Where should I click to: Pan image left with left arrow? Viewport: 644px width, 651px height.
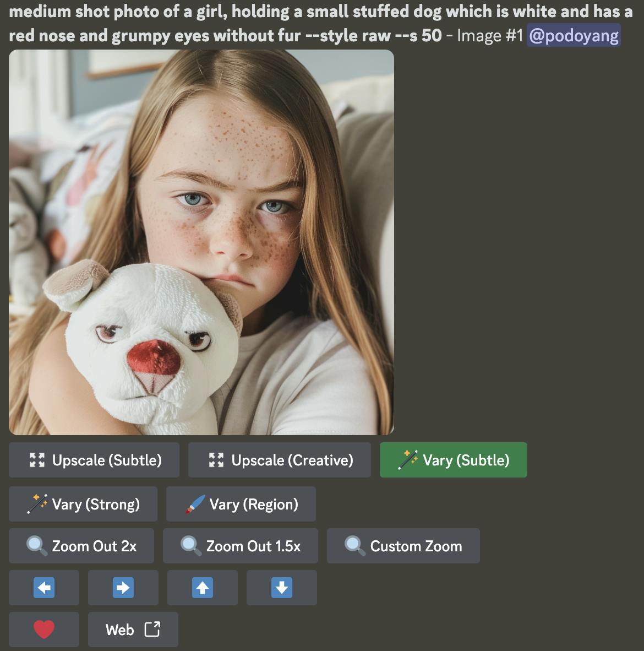click(44, 588)
